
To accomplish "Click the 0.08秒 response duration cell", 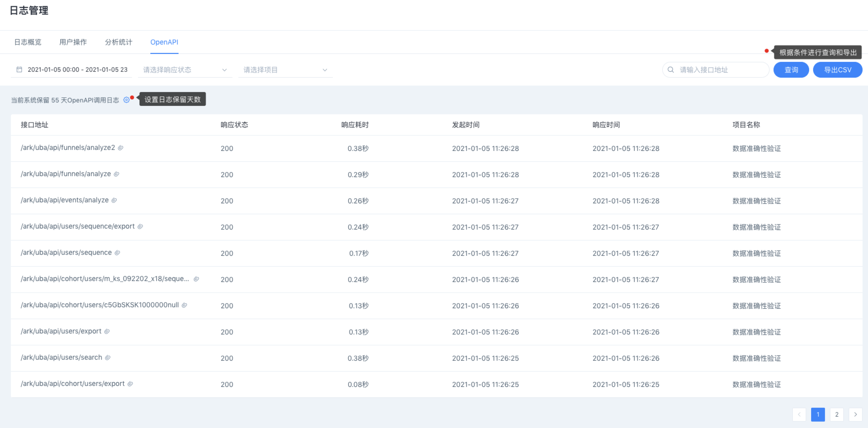I will (358, 384).
